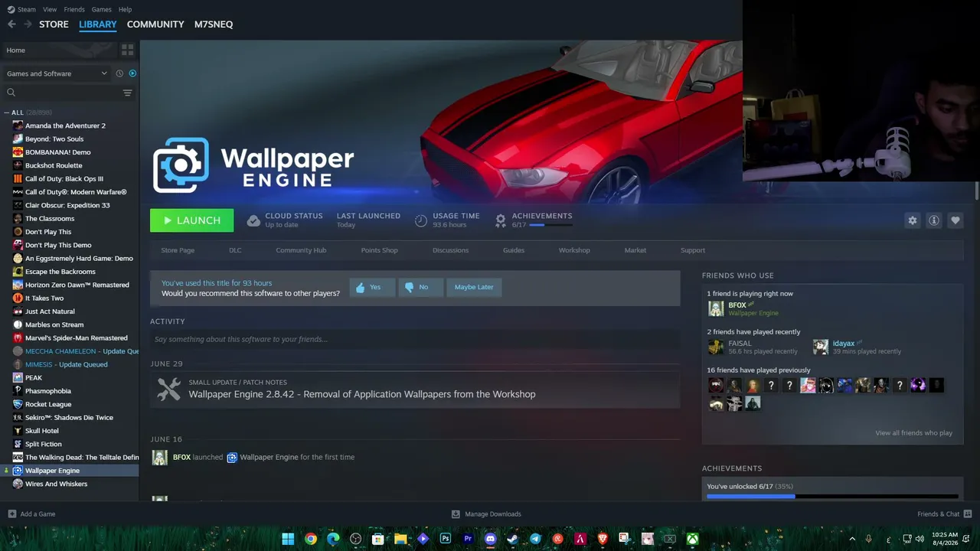
Task: Click the Skull Hotel game icon
Action: pos(18,431)
